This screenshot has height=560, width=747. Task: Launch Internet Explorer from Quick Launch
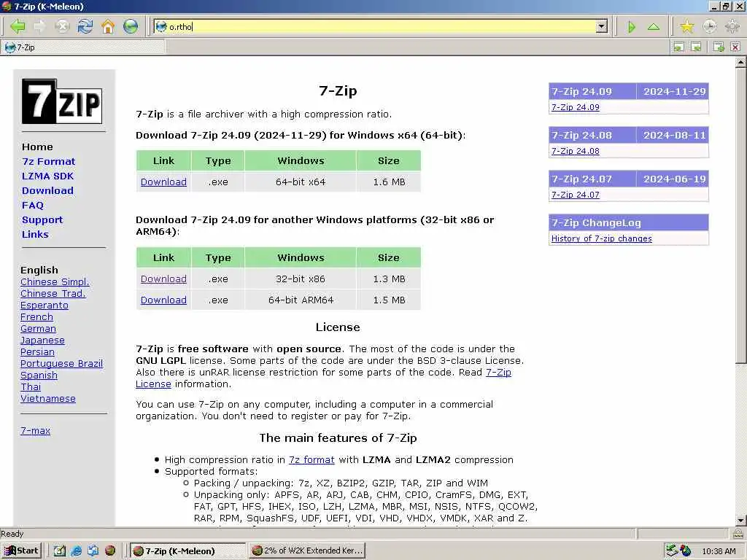(x=76, y=551)
